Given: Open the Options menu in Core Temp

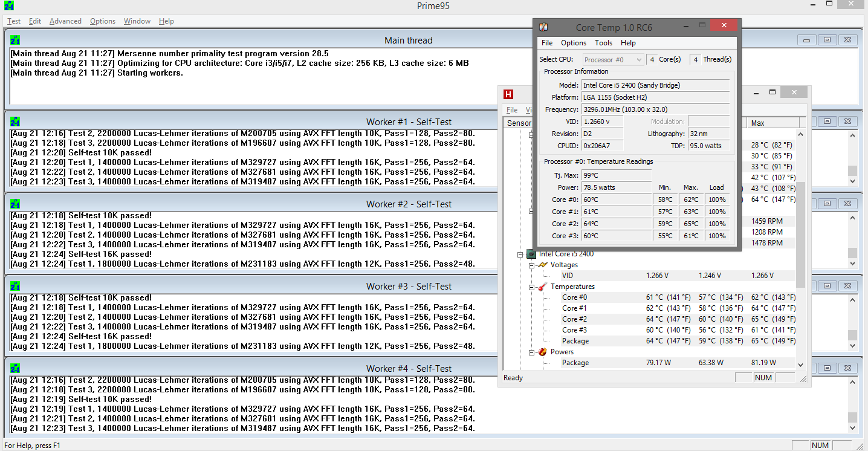Looking at the screenshot, I should point(574,43).
